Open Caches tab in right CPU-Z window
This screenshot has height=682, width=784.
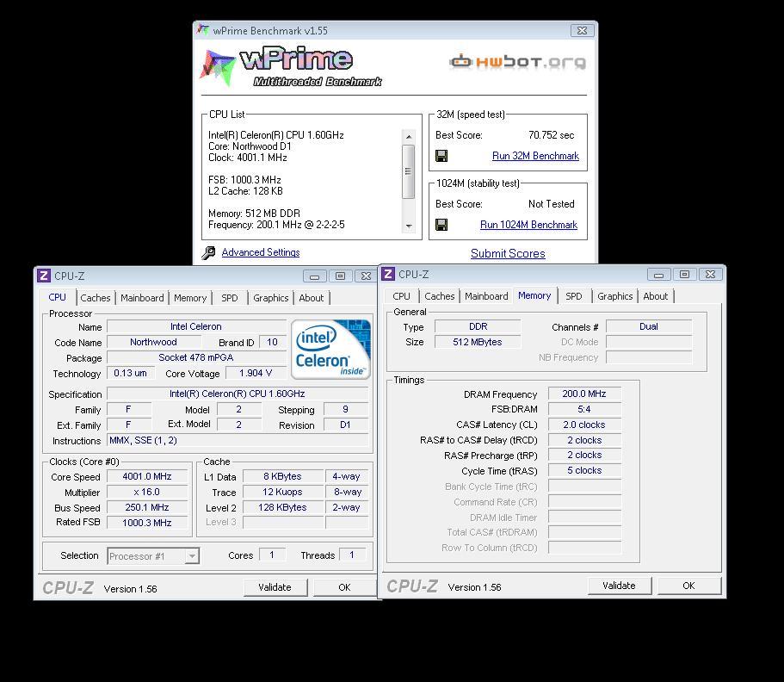[x=440, y=296]
